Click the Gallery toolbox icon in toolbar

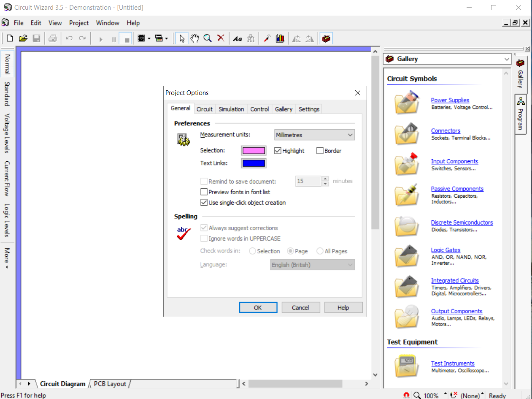[x=326, y=38]
